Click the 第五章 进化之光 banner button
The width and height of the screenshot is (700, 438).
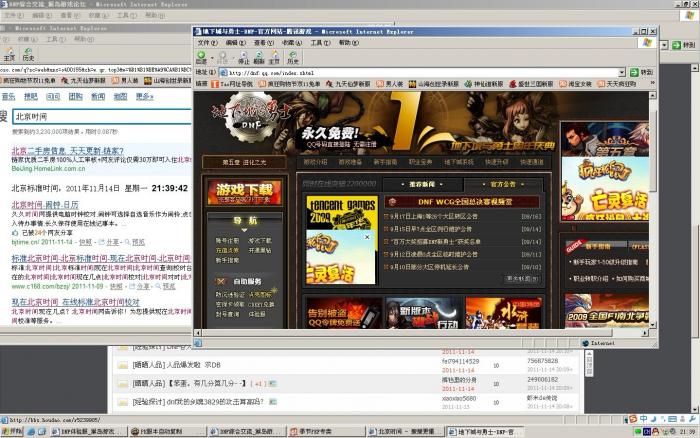(244, 163)
